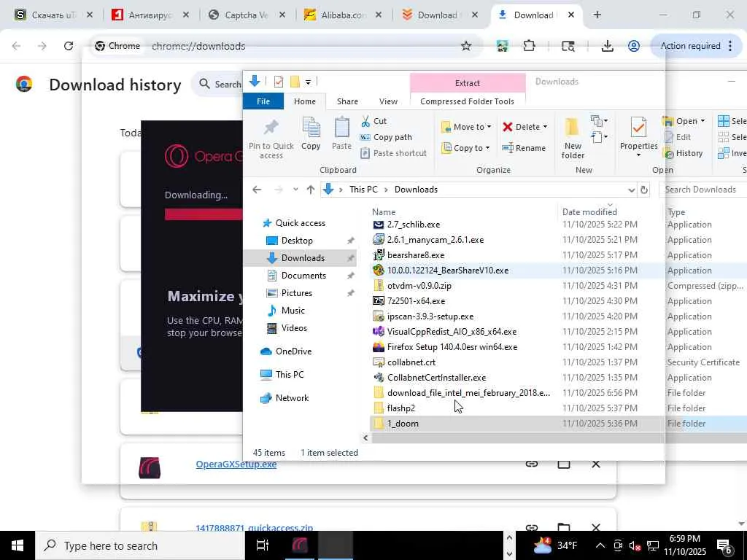Click Explorer up one level arrow

coord(311,190)
